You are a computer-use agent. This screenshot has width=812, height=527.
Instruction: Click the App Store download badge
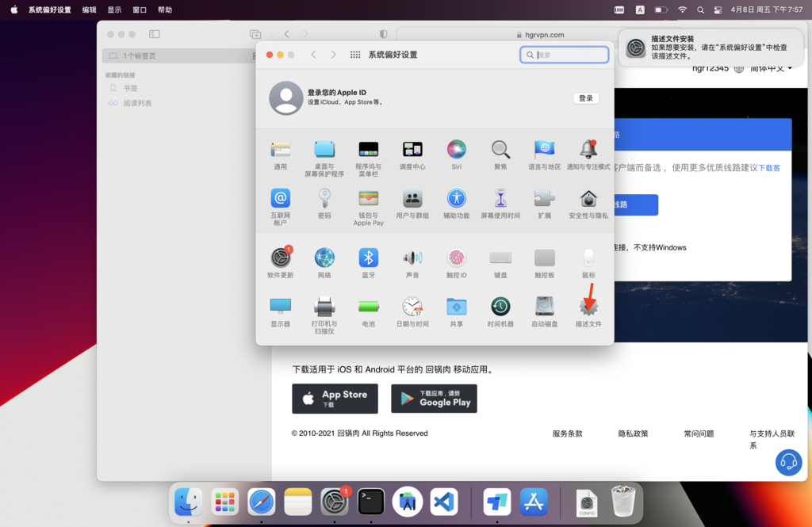tap(335, 399)
